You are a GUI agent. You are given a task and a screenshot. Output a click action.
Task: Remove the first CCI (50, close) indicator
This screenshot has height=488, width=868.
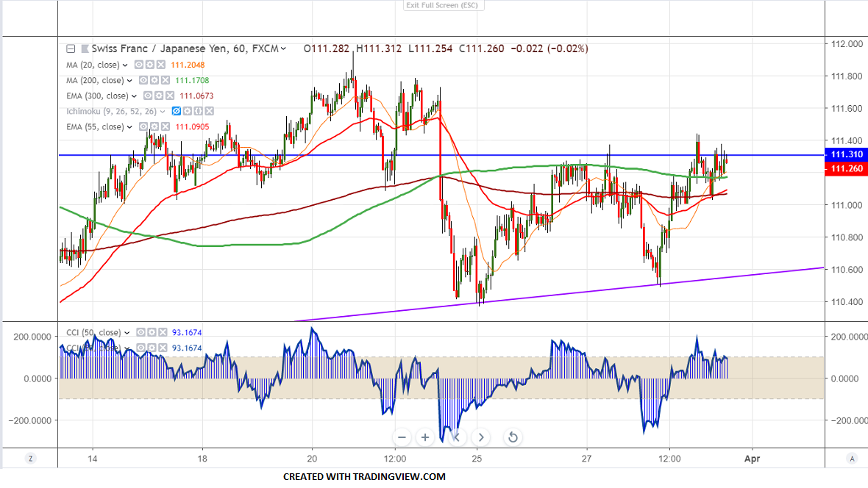(163, 332)
